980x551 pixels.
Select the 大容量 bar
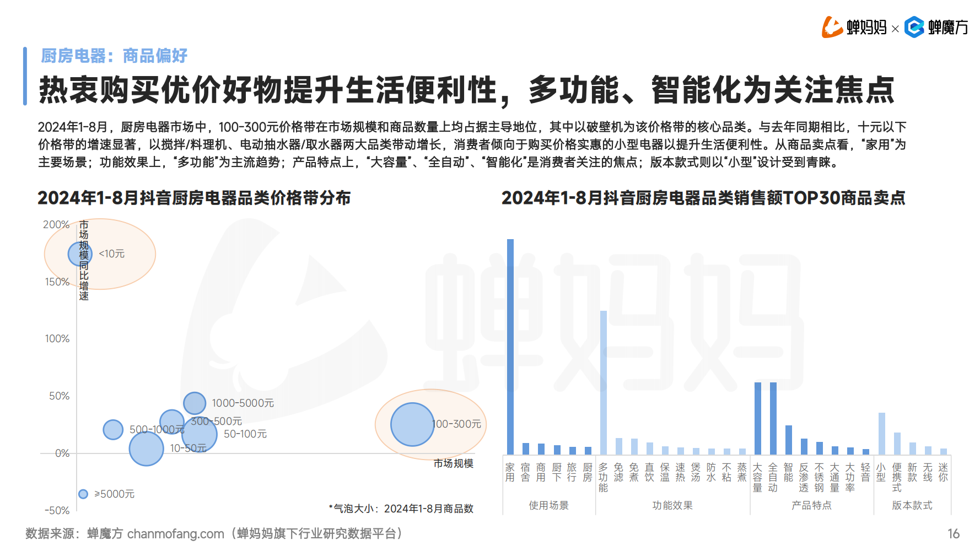(x=758, y=418)
